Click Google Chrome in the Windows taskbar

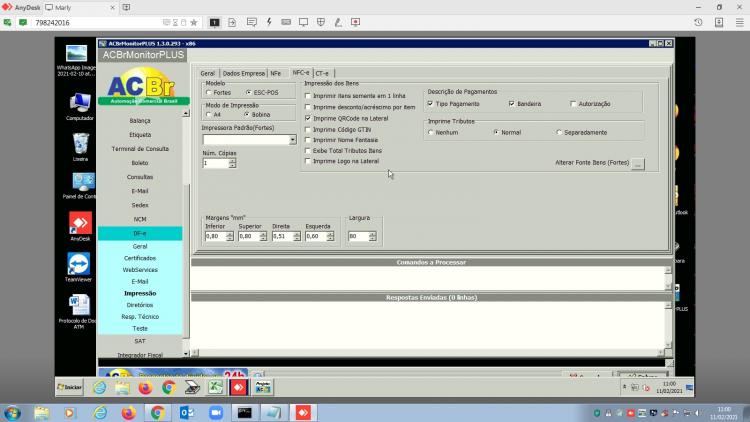(x=157, y=412)
